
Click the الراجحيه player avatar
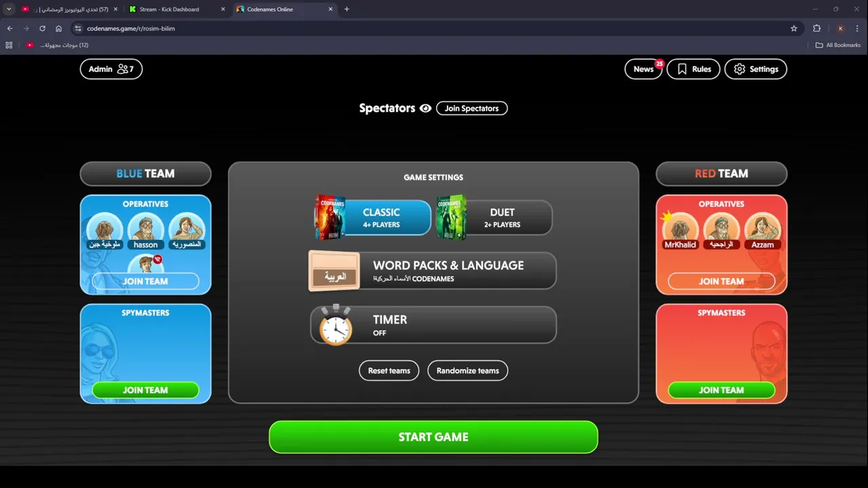pos(722,230)
